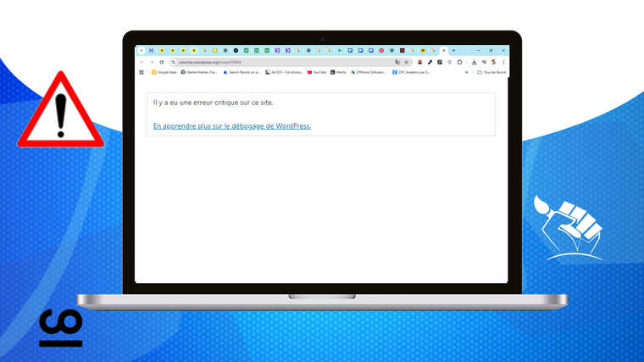The height and width of the screenshot is (362, 644).
Task: Open the Chrome three-dot menu
Action: click(503, 63)
